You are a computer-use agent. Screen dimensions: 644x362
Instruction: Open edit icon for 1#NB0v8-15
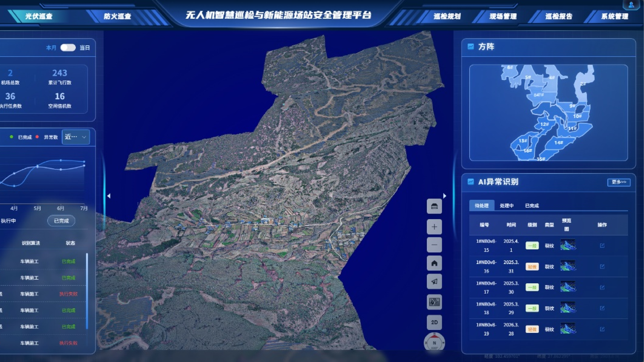point(602,246)
